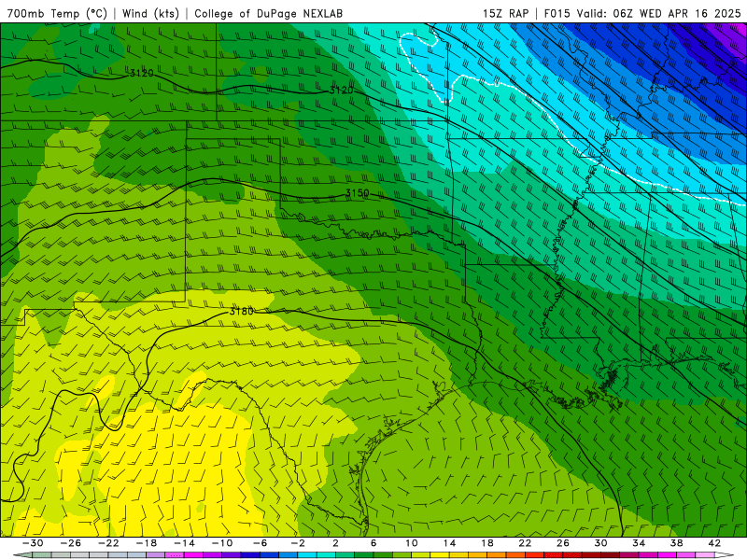The height and width of the screenshot is (560, 747).
Task: Select the −18 legend value
Action: point(147,543)
